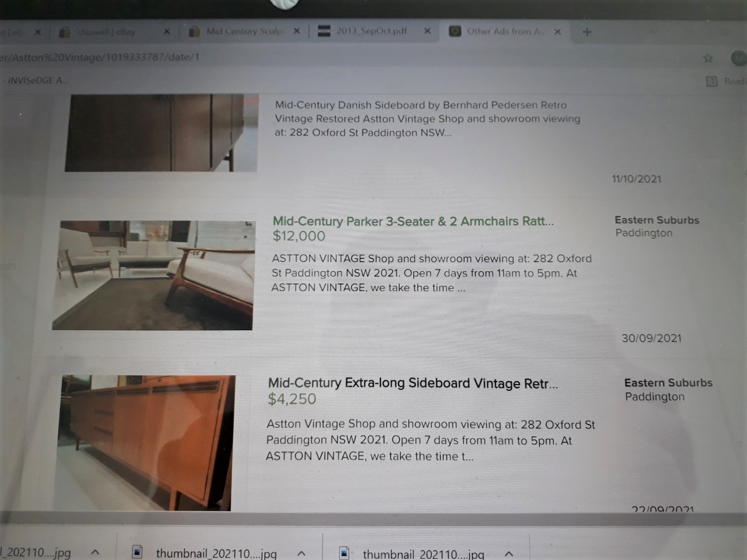
Task: Open the Reading list icon
Action: tap(712, 81)
